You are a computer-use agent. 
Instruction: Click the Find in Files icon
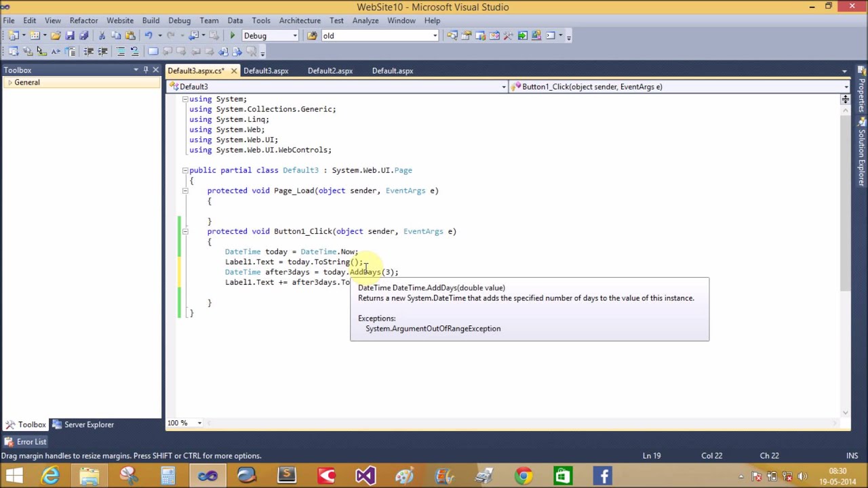point(311,35)
